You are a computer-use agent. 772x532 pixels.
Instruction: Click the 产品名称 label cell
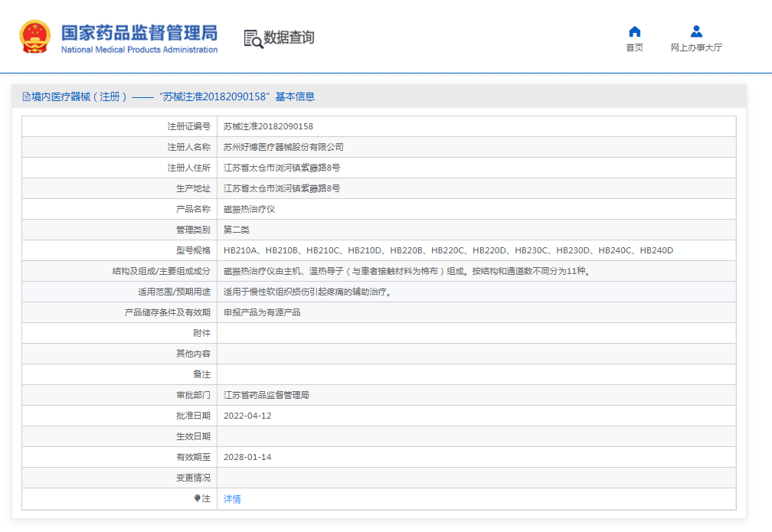click(x=119, y=209)
